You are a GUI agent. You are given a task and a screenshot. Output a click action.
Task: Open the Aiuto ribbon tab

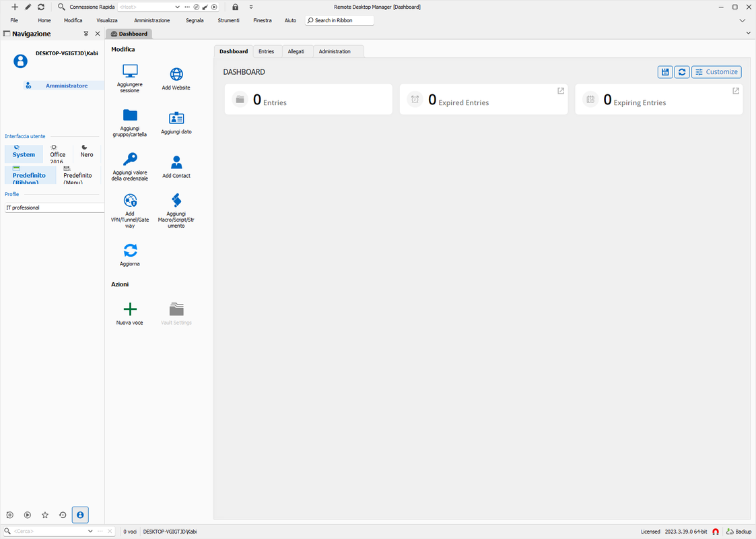click(x=290, y=20)
